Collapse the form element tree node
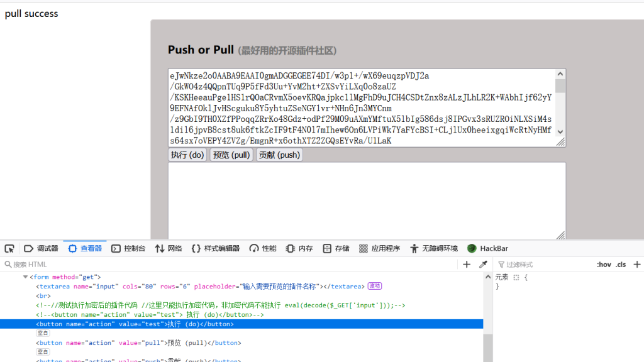Image resolution: width=644 pixels, height=362 pixels. click(26, 277)
